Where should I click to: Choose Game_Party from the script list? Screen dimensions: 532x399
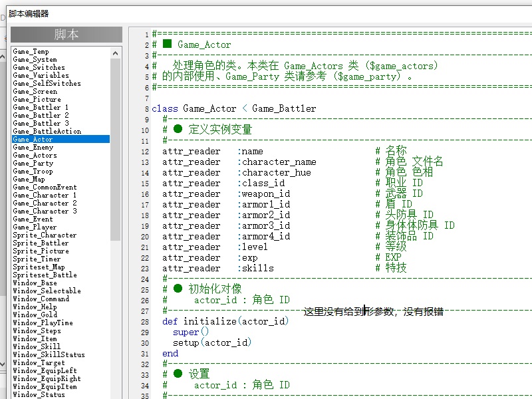coord(33,163)
